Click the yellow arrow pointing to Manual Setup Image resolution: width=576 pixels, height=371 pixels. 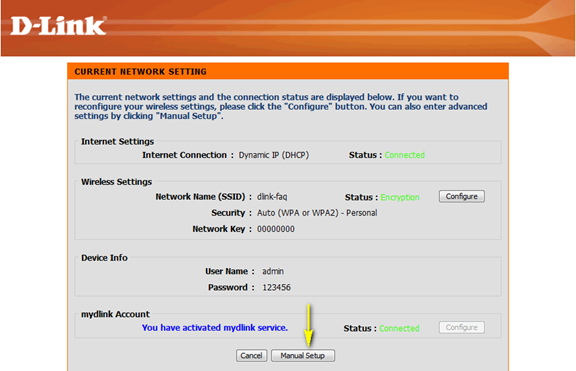tap(309, 325)
